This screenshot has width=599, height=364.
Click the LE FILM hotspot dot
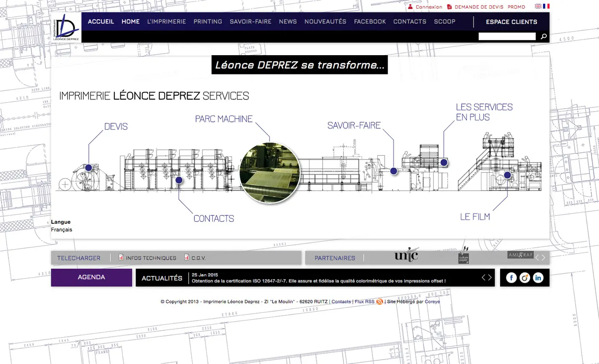pyautogui.click(x=507, y=175)
